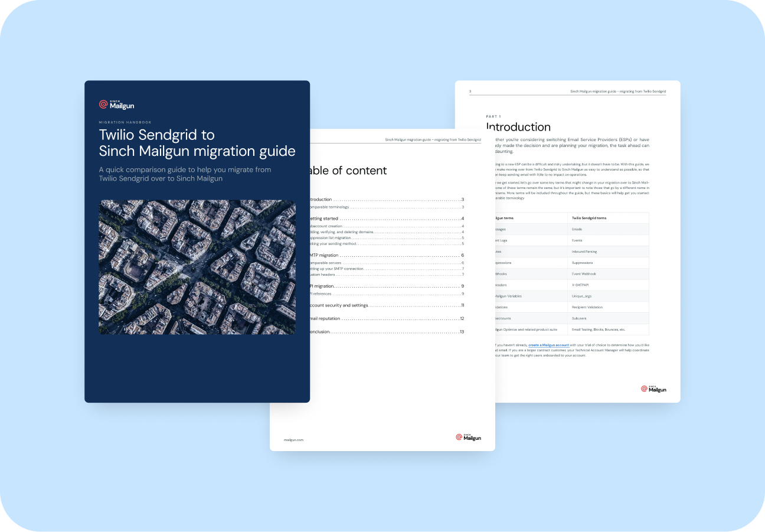Click the 'PART 1' label
The width and height of the screenshot is (765, 532).
click(493, 116)
